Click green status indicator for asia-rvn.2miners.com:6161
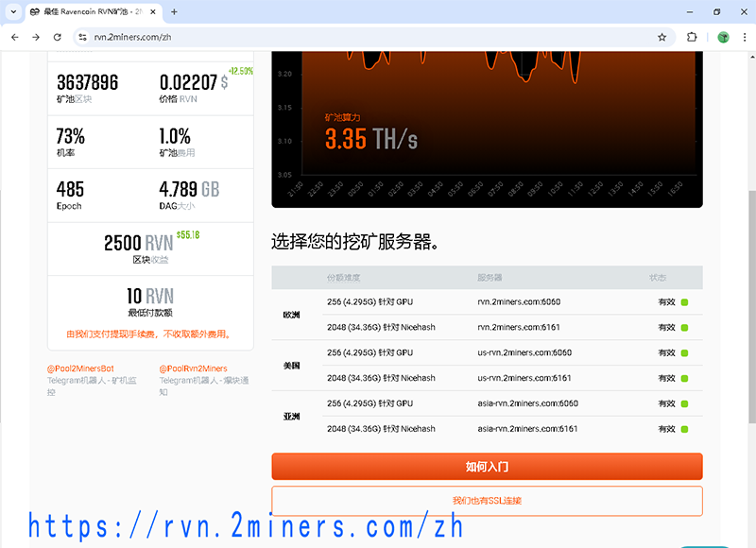Image resolution: width=756 pixels, height=548 pixels. pyautogui.click(x=684, y=429)
